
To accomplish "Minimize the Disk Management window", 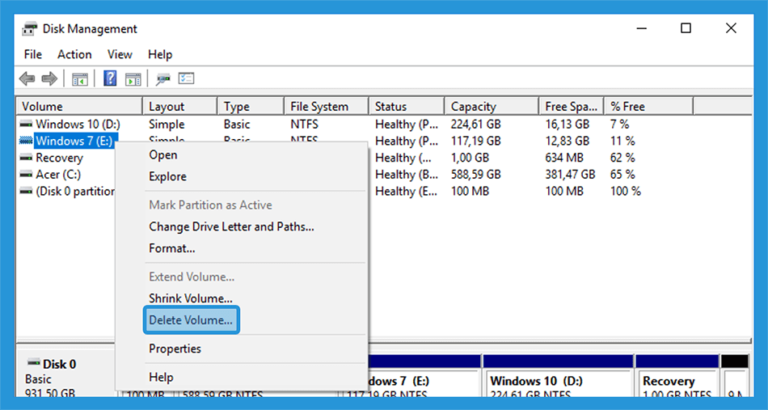I will click(641, 28).
